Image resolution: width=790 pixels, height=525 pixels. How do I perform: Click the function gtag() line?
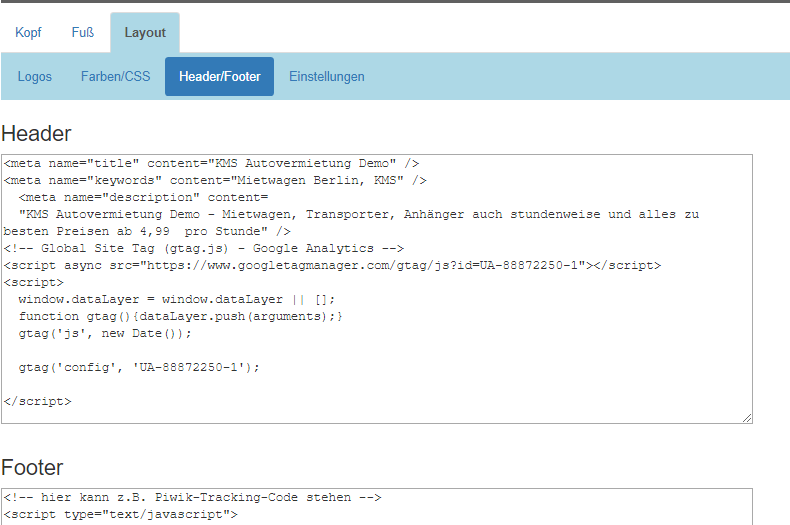coord(180,316)
